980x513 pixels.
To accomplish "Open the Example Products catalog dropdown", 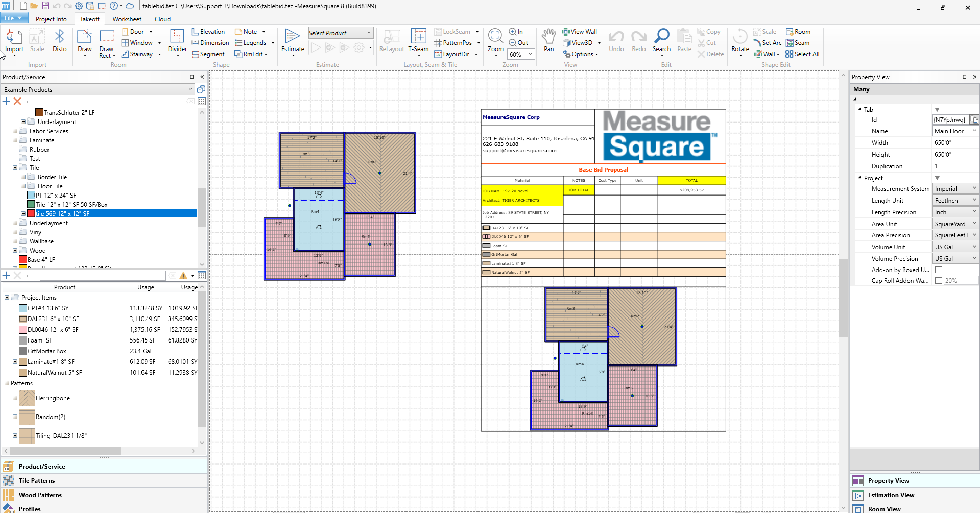I will click(98, 90).
